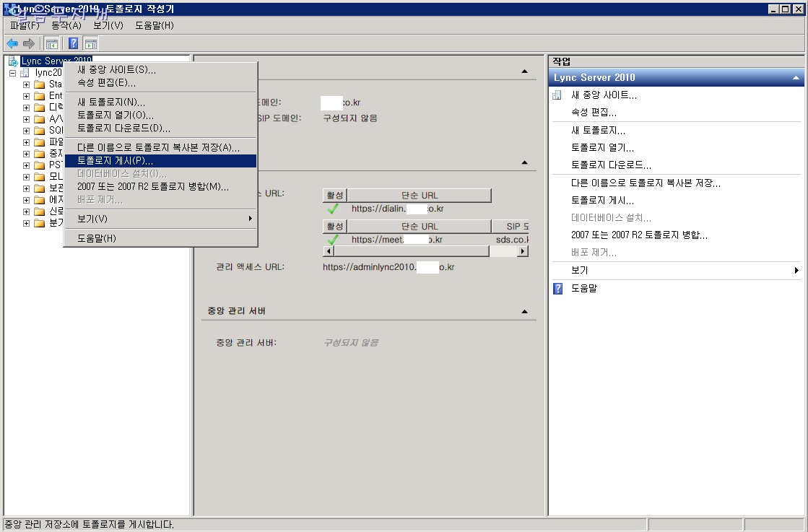This screenshot has width=808, height=532.
Task: Click the folder icon next to SQL
Action: coord(39,131)
